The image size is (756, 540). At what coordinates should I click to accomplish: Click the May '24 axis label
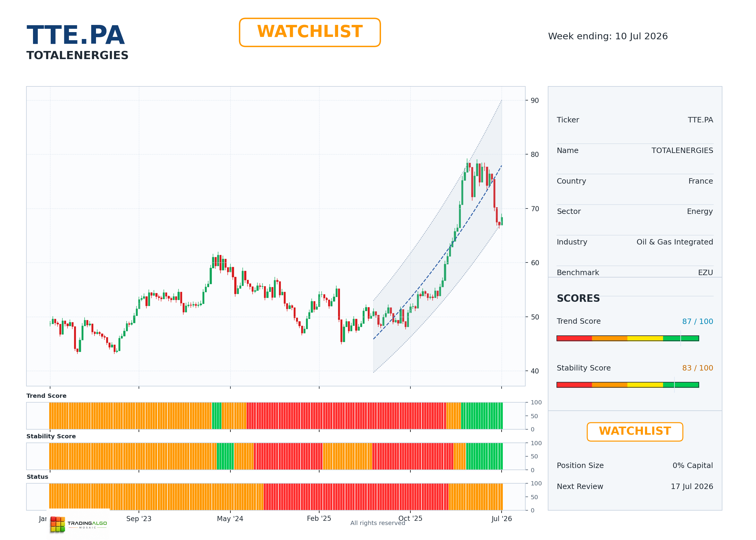(x=230, y=519)
